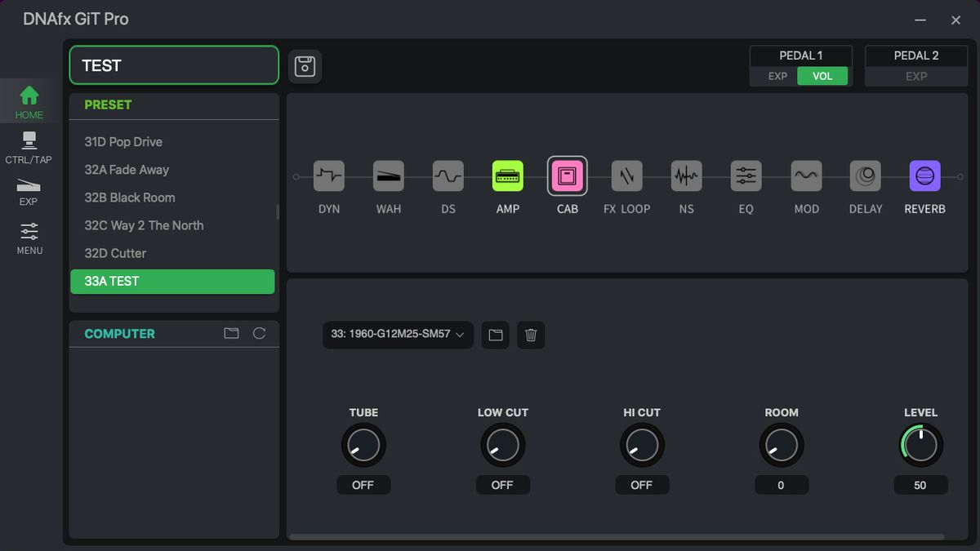The image size is (980, 551).
Task: Click the preset list scrollbar handle
Action: click(x=278, y=211)
